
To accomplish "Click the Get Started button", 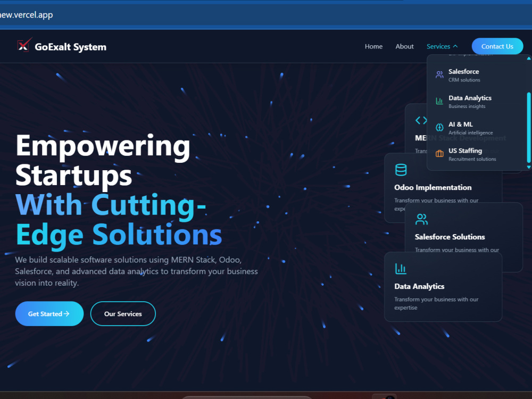I will point(49,314).
